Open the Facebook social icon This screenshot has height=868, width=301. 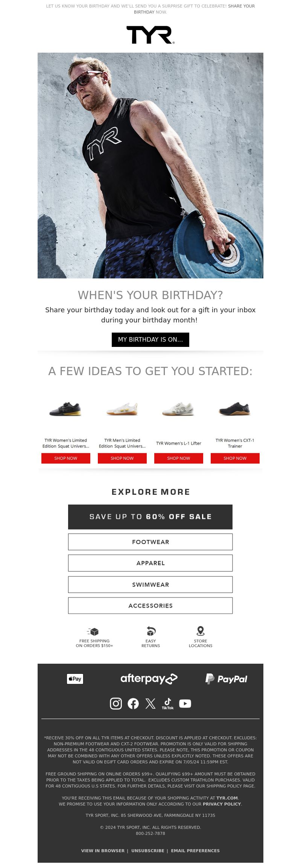coord(133,703)
